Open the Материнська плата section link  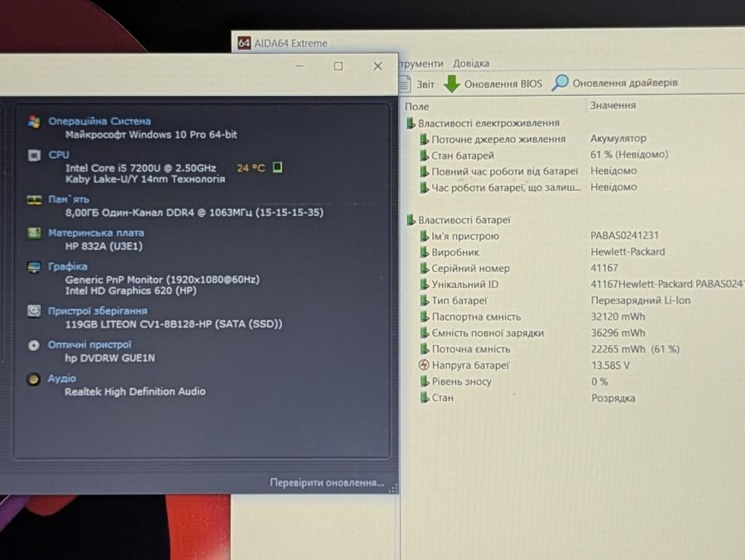pyautogui.click(x=96, y=232)
